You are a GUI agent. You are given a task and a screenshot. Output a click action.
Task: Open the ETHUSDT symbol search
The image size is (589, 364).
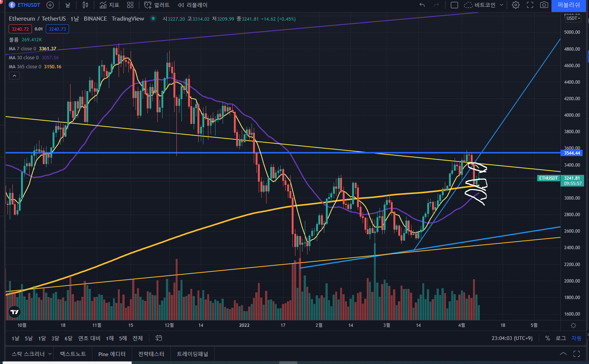point(24,5)
